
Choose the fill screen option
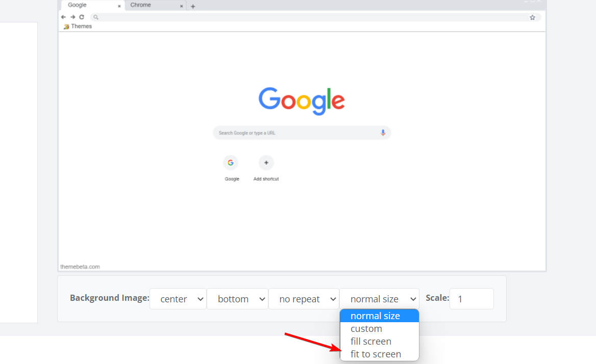coord(379,341)
